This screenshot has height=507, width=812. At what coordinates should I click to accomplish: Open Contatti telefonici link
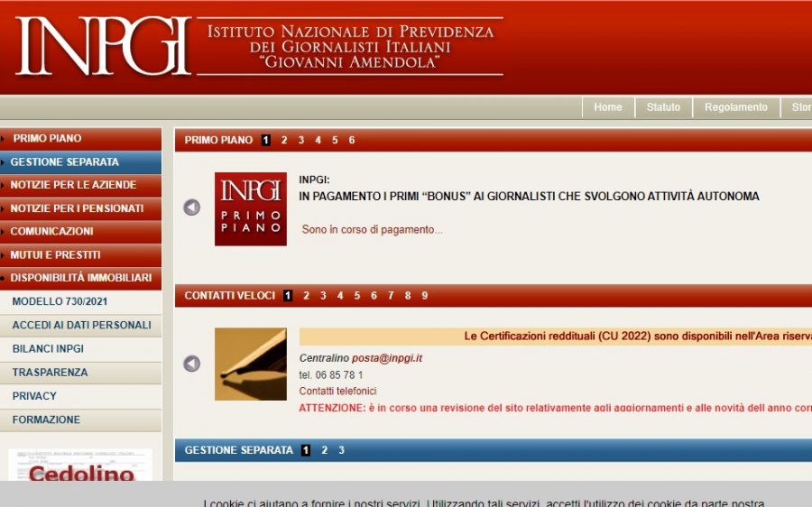337,391
